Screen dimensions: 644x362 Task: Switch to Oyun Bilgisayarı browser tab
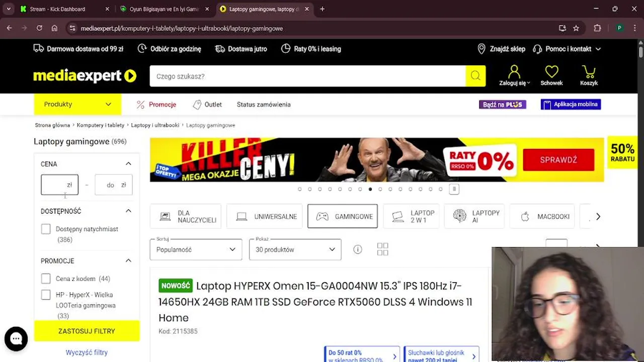click(x=164, y=9)
